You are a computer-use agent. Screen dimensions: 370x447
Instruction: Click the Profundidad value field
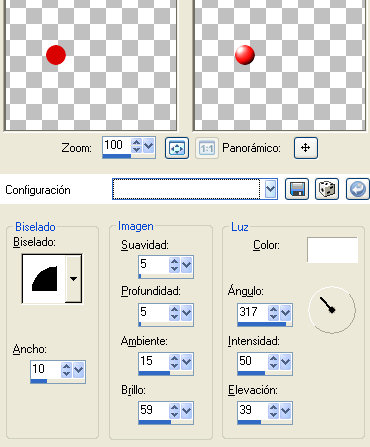coord(153,312)
